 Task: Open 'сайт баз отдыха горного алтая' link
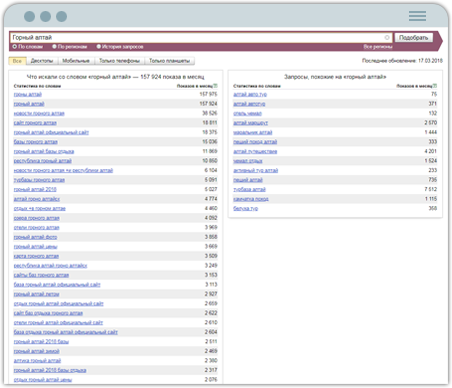[x=48, y=313]
